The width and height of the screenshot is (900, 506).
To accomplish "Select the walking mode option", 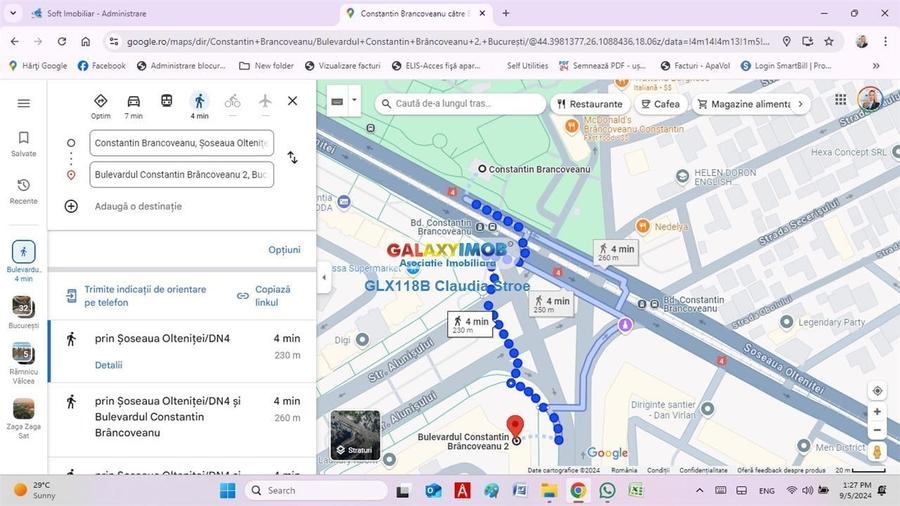I will pyautogui.click(x=199, y=102).
